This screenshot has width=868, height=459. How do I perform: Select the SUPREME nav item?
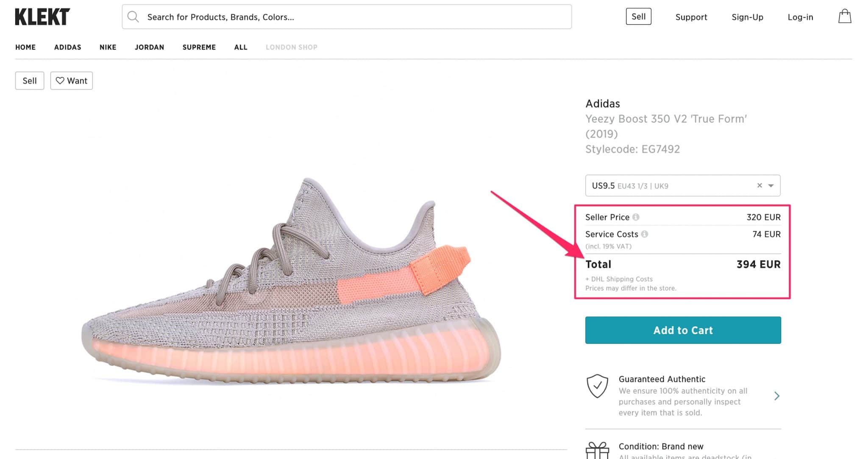(x=199, y=47)
